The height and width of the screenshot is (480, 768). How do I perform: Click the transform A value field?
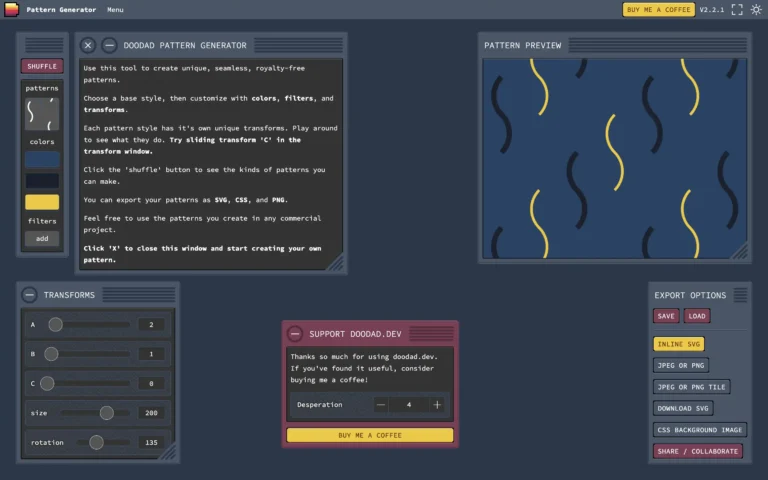click(152, 325)
